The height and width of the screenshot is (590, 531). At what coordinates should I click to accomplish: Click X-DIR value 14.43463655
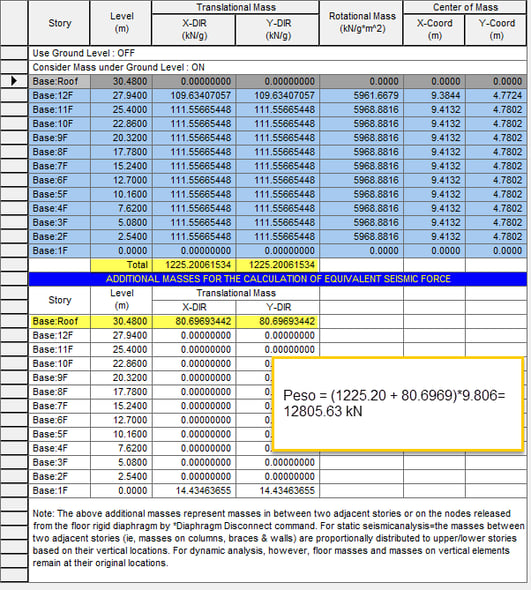[x=194, y=491]
